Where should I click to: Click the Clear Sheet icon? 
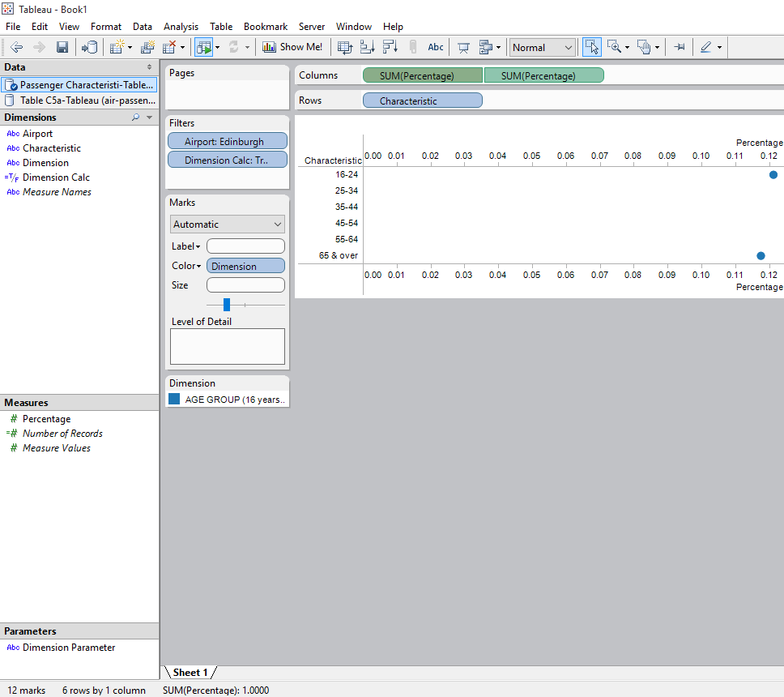169,47
